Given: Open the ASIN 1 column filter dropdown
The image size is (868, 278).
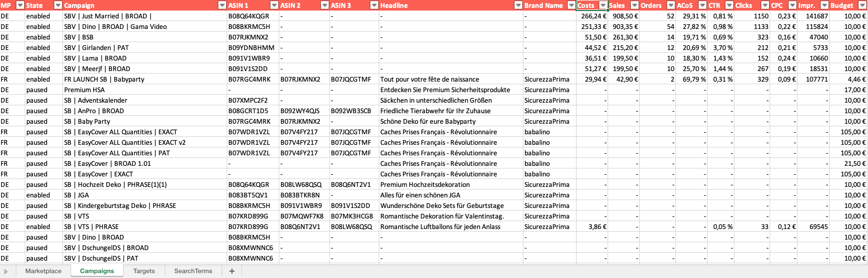Looking at the screenshot, I should [274, 5].
